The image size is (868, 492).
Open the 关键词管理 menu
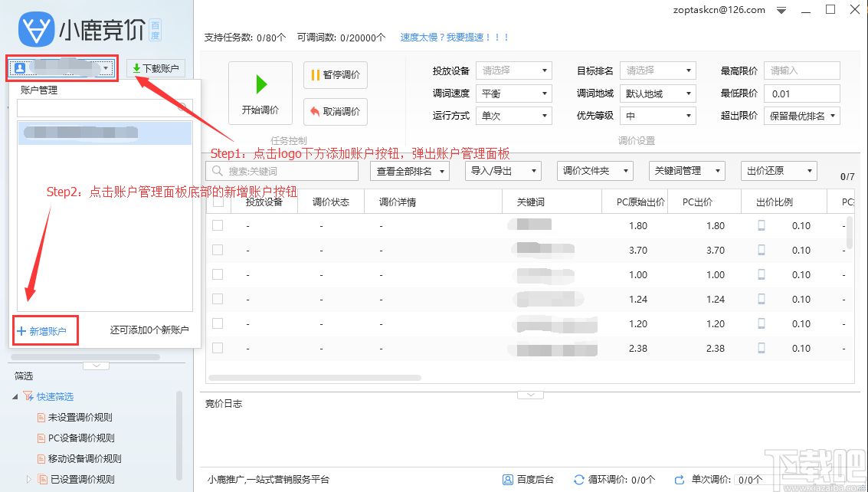pos(687,170)
